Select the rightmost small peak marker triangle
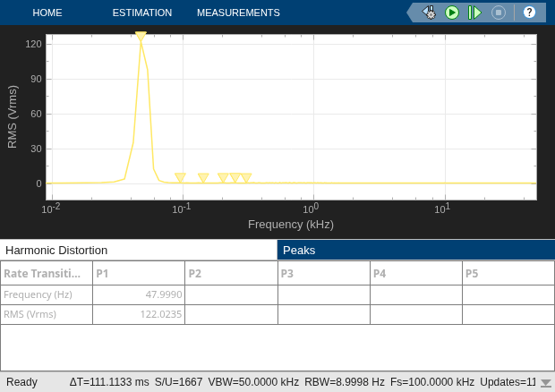Viewport: 555px width, 392px height. 246,177
